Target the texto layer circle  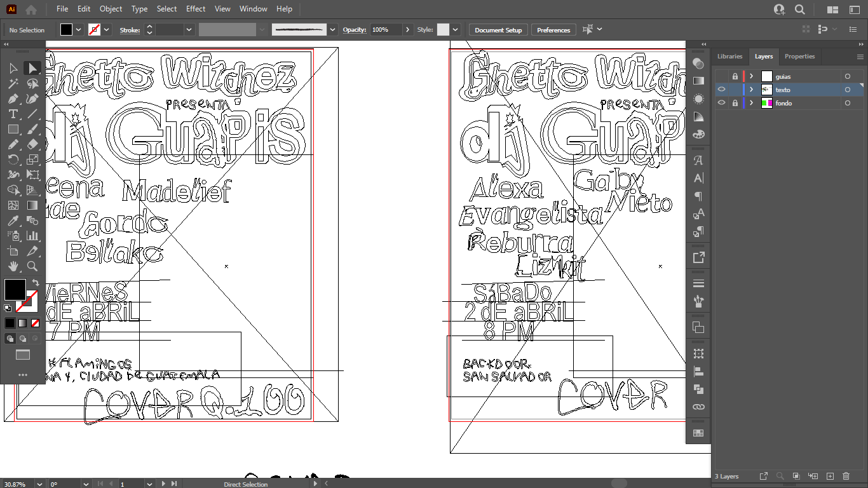click(x=847, y=90)
